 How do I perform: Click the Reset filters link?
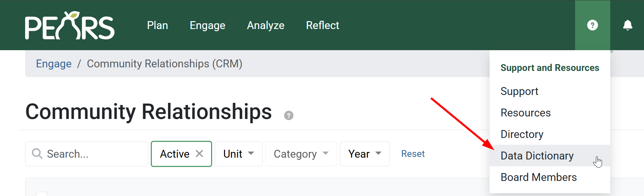pyautogui.click(x=413, y=154)
